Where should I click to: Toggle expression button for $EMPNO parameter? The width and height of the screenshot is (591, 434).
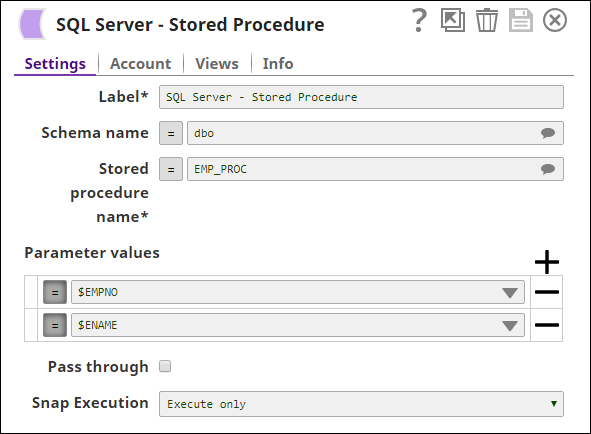(x=55, y=292)
